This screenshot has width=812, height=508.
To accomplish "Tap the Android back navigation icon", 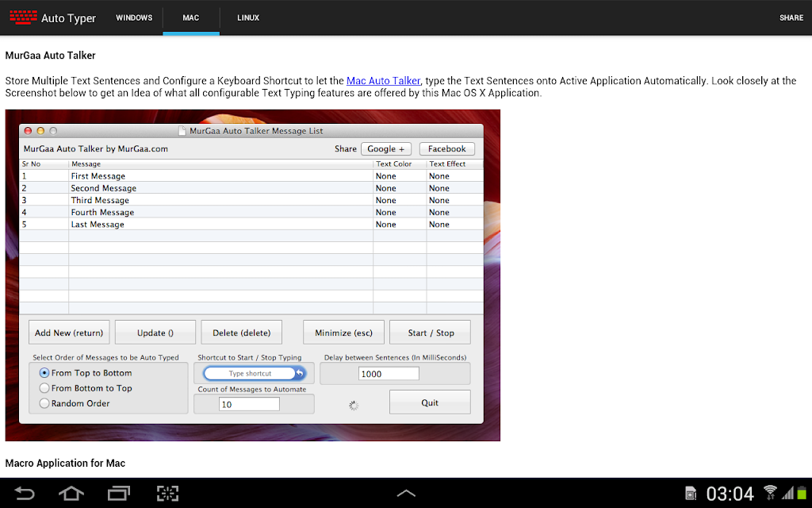I will tap(24, 493).
